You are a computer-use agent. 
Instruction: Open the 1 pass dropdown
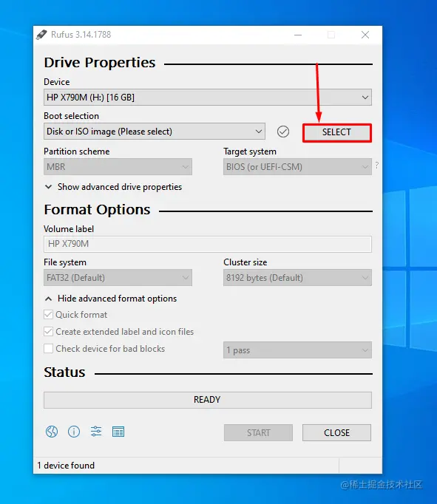tap(297, 350)
